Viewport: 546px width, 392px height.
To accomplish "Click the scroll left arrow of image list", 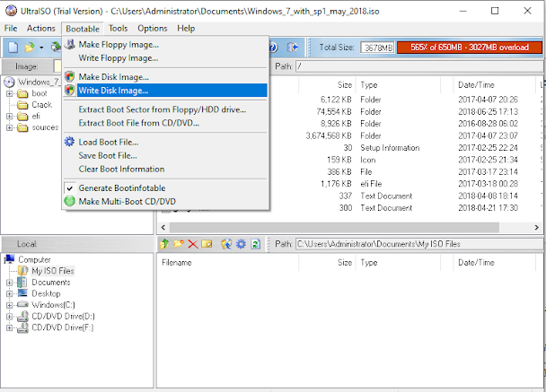I will pyautogui.click(x=163, y=228).
